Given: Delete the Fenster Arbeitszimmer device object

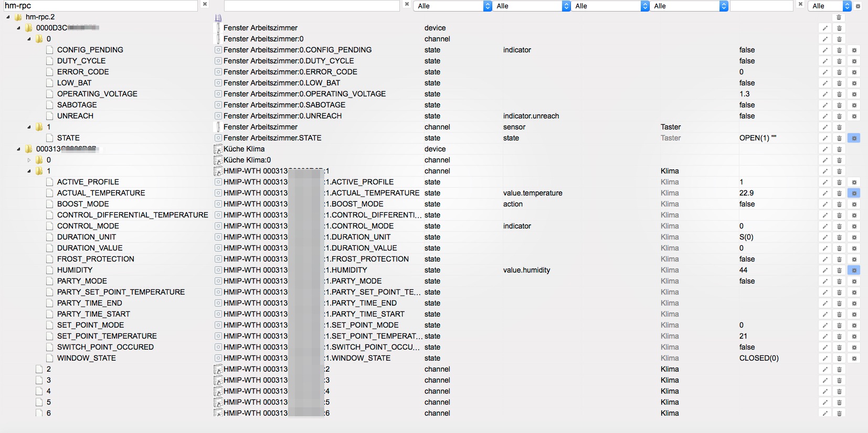Looking at the screenshot, I should pyautogui.click(x=839, y=28).
